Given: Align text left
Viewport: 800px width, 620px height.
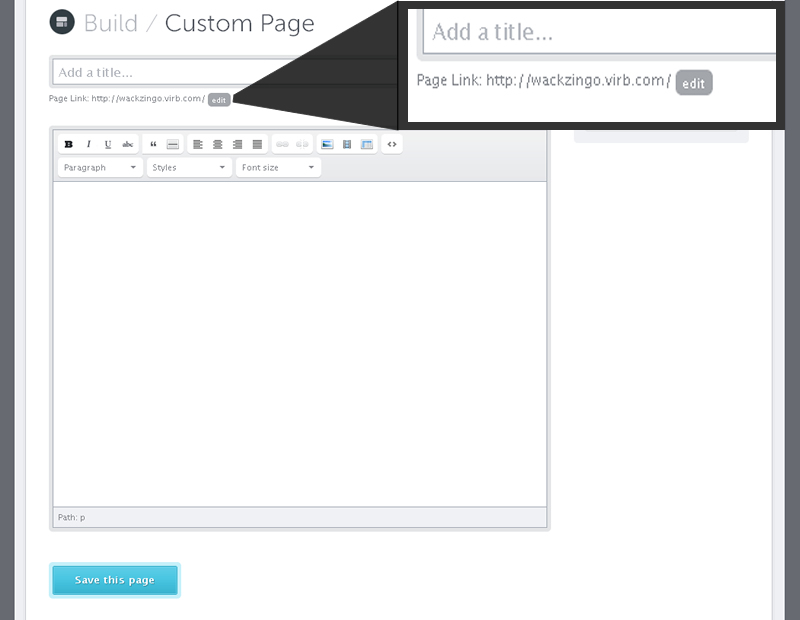Looking at the screenshot, I should [x=198, y=144].
